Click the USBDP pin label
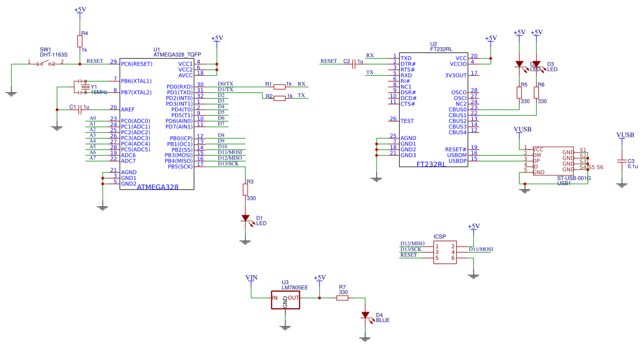 pyautogui.click(x=457, y=161)
